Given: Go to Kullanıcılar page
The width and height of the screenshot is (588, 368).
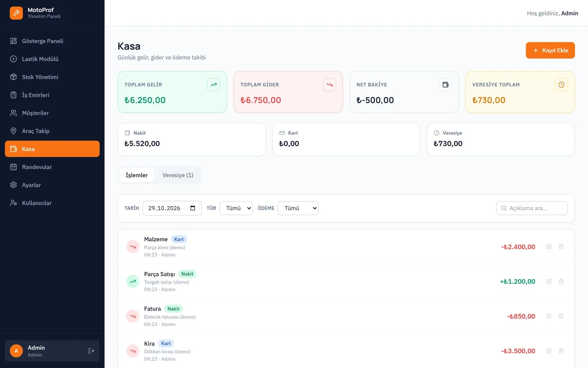Looking at the screenshot, I should [52, 203].
